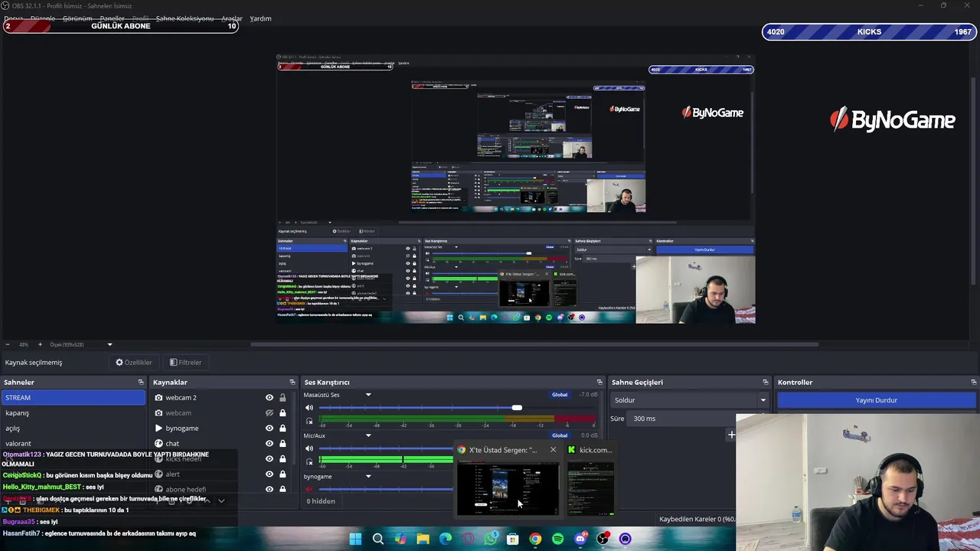Open the Paneller menu
This screenshot has height=551, width=980.
tap(112, 18)
